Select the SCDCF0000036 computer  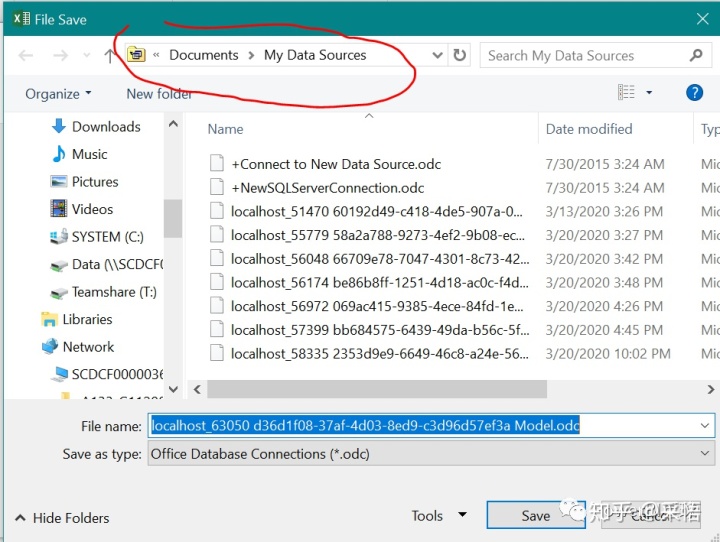click(x=107, y=374)
